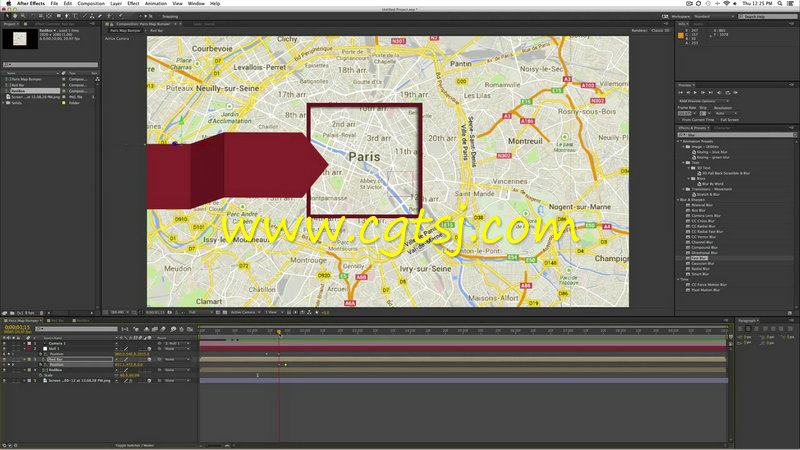
Task: Toggle loop option in Preview panel
Action: click(728, 92)
